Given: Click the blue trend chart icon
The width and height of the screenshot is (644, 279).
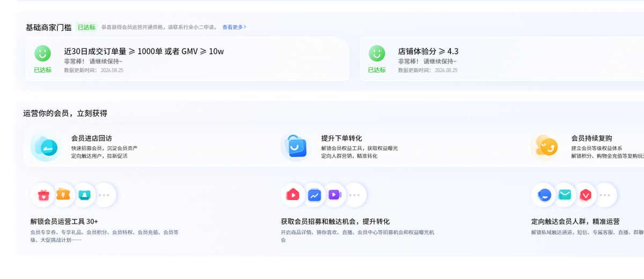Looking at the screenshot, I should (x=314, y=195).
